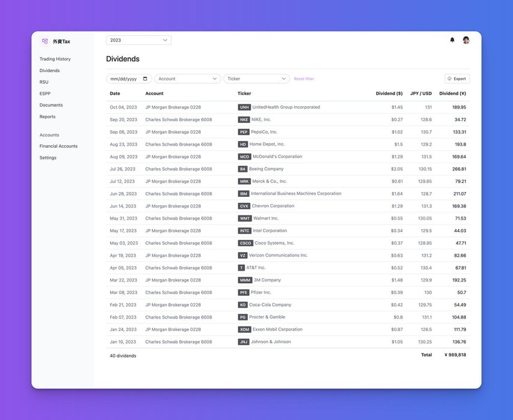513x420 pixels.
Task: Click the CVX ticker badge
Action: point(244,206)
